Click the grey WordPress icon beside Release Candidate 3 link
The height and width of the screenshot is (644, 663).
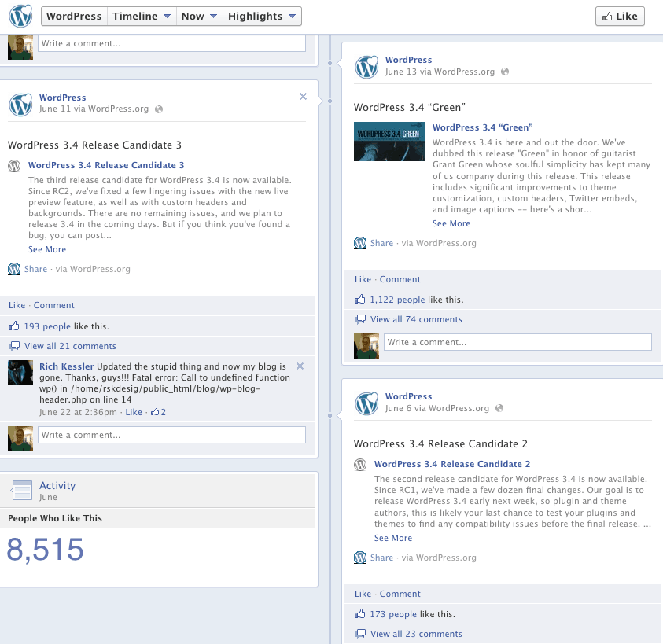tap(14, 165)
